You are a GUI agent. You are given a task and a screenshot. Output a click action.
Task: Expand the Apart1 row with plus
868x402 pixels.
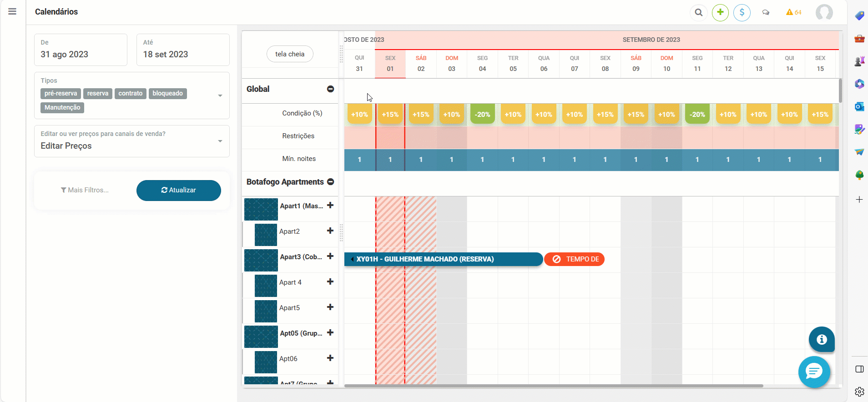click(330, 206)
